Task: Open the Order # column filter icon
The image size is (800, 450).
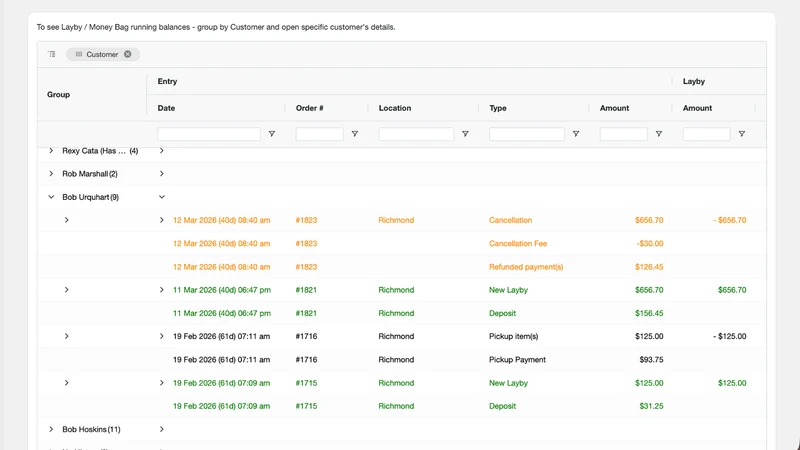Action: 355,134
